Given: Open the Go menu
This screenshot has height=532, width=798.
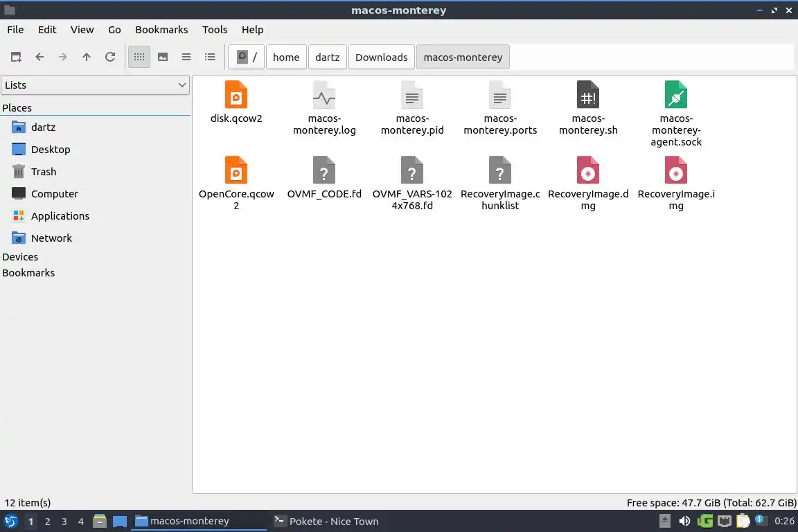Looking at the screenshot, I should coord(114,30).
